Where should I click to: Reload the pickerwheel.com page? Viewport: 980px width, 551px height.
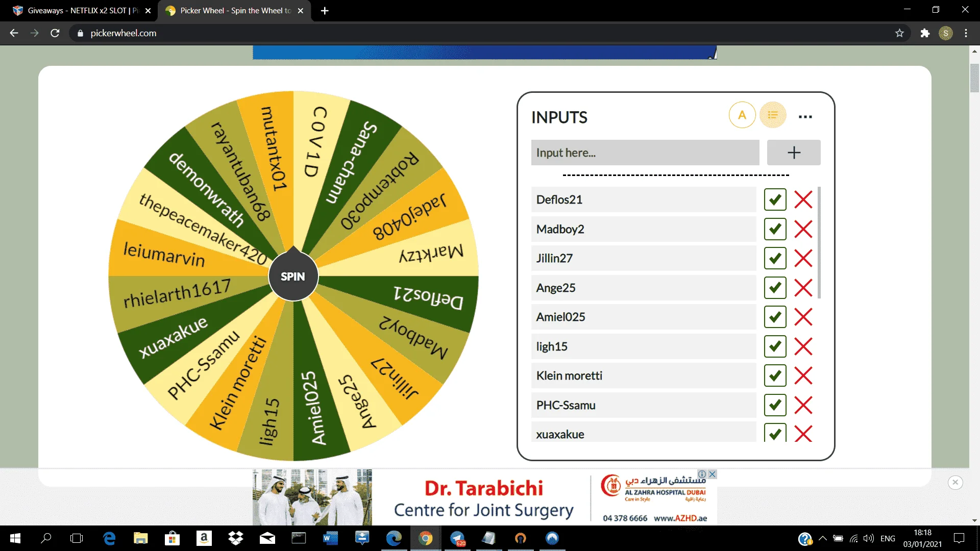coord(55,33)
